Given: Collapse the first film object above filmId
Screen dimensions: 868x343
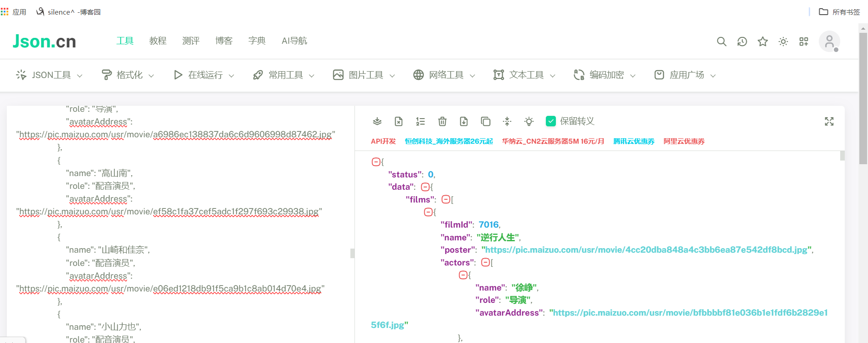Looking at the screenshot, I should point(428,212).
